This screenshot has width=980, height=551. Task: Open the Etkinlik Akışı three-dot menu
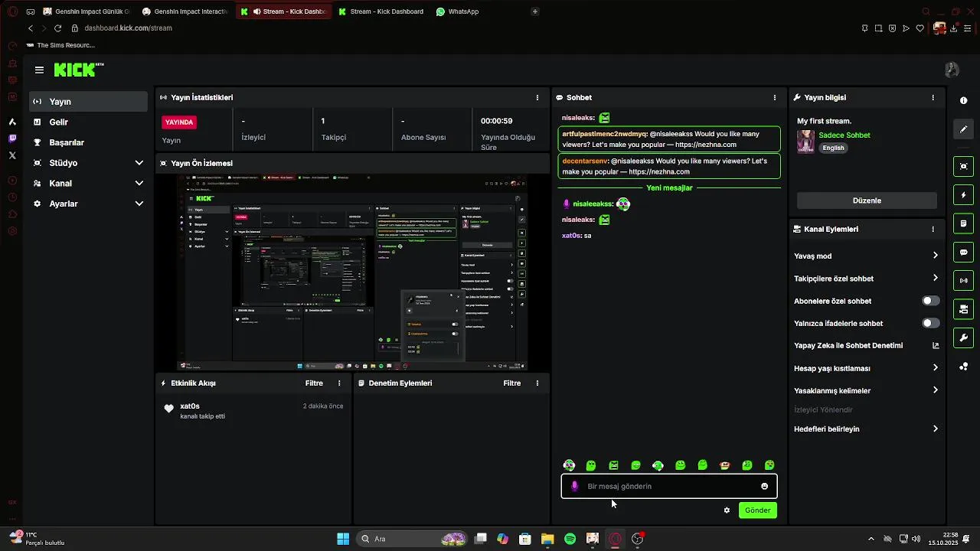click(339, 383)
